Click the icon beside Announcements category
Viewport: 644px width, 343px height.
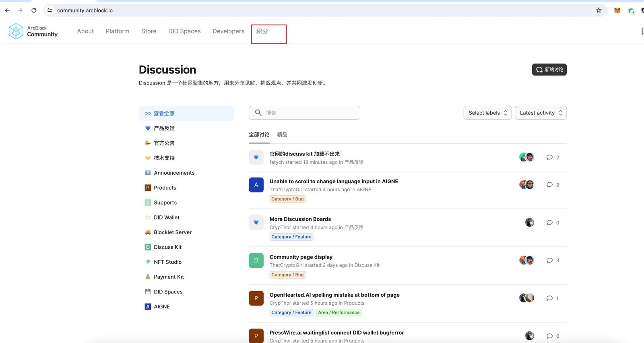coord(148,173)
